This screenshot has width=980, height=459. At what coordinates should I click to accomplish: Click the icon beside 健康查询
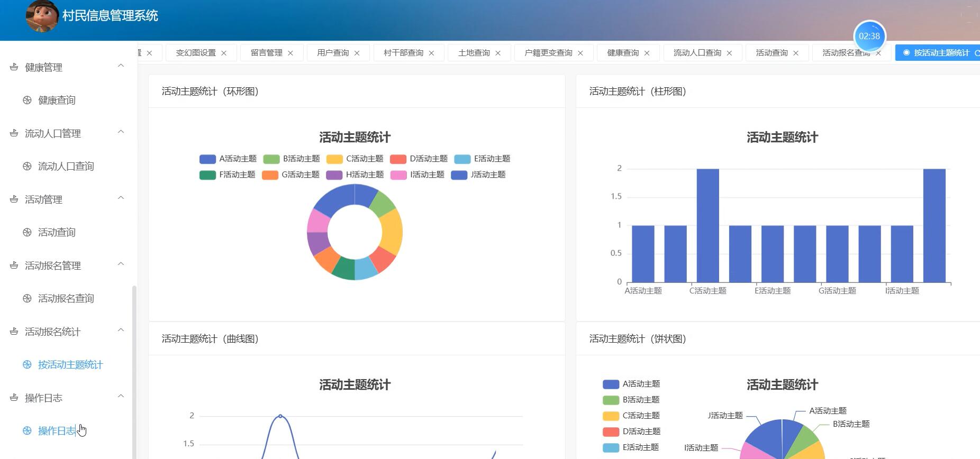[x=28, y=100]
